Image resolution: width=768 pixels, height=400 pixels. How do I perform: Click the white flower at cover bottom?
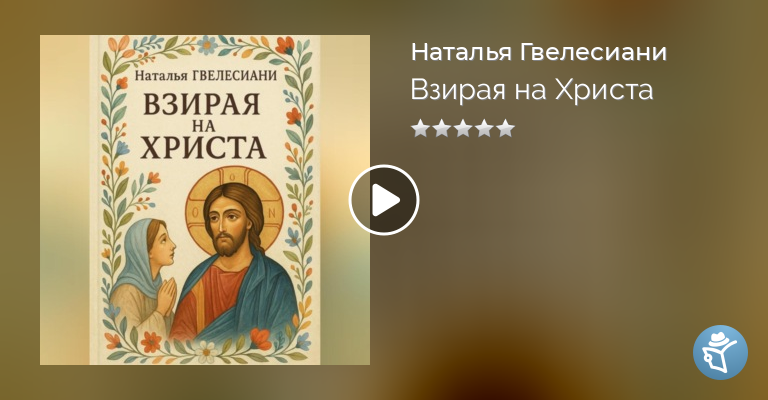pyautogui.click(x=208, y=351)
